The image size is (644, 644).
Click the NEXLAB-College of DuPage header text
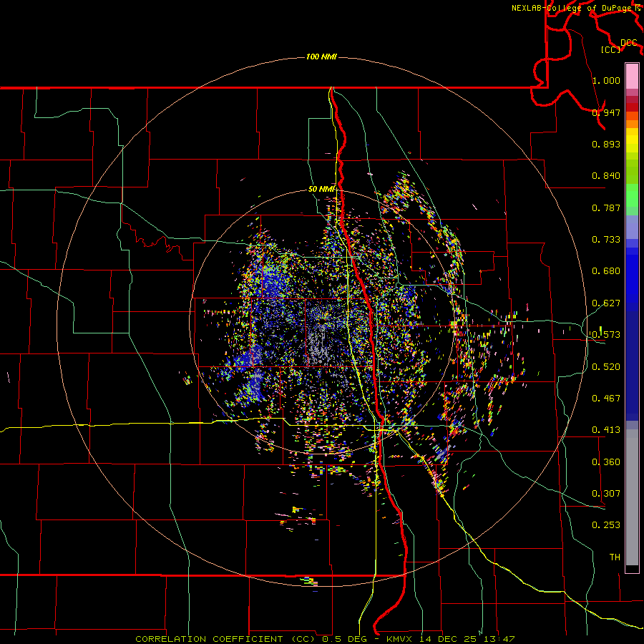(572, 8)
